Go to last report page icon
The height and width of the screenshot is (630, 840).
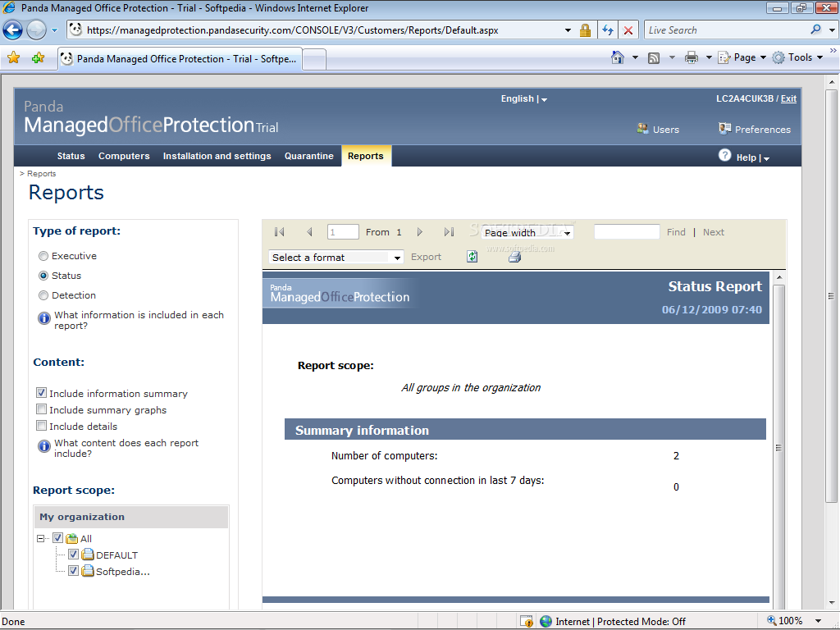pyautogui.click(x=449, y=232)
